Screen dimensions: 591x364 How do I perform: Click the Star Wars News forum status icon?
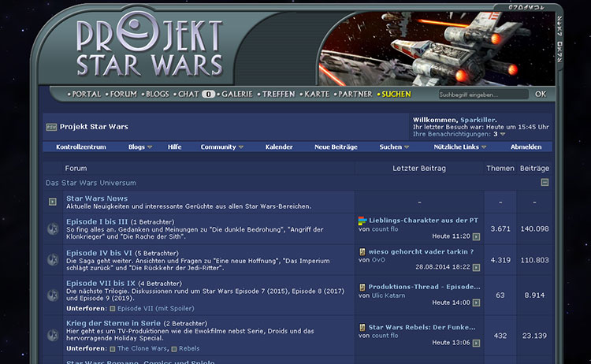(x=52, y=202)
